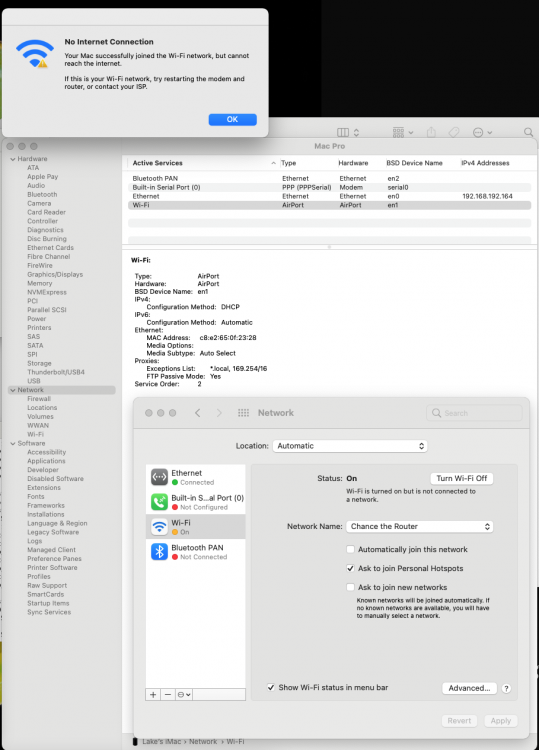Select Wi-Fi service in Network sidebar
Image resolution: width=539 pixels, height=750 pixels.
[x=196, y=527]
